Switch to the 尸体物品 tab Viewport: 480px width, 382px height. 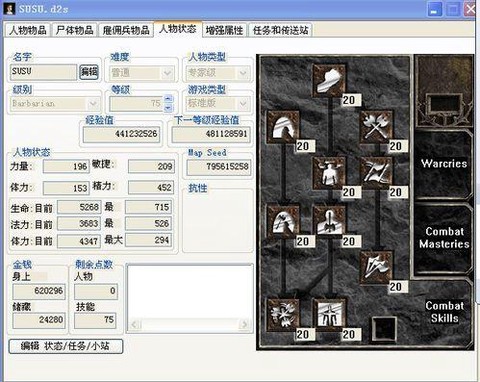pyautogui.click(x=75, y=30)
